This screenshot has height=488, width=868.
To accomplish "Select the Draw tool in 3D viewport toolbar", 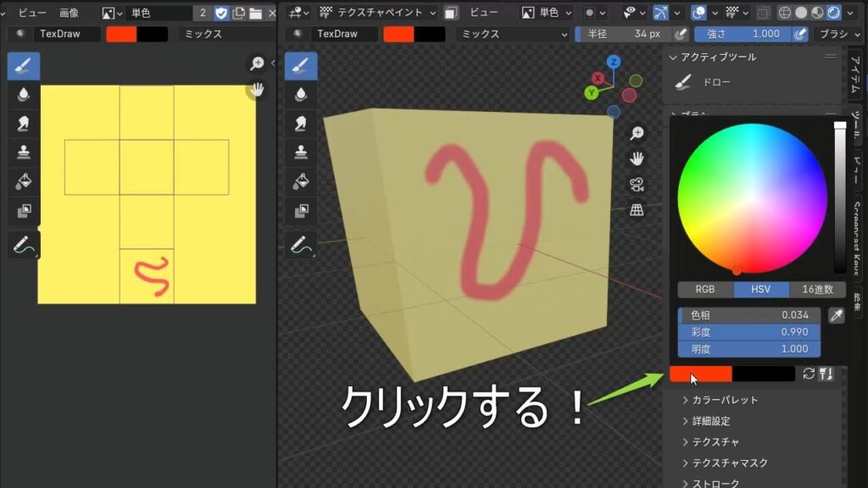I will pos(301,66).
